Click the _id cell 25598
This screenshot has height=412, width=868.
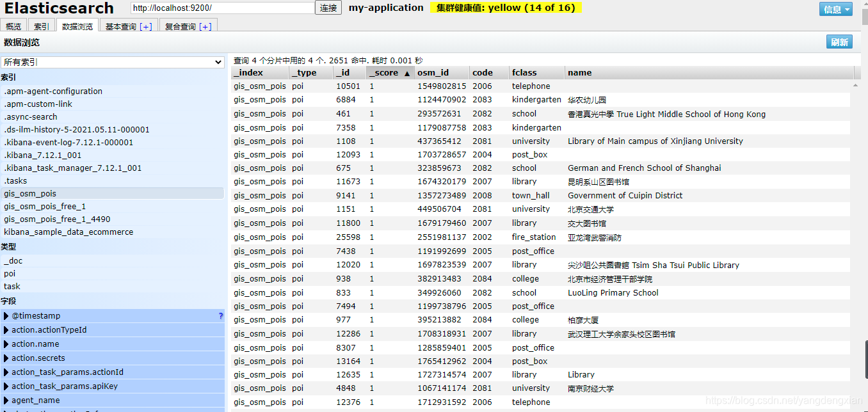click(x=348, y=237)
